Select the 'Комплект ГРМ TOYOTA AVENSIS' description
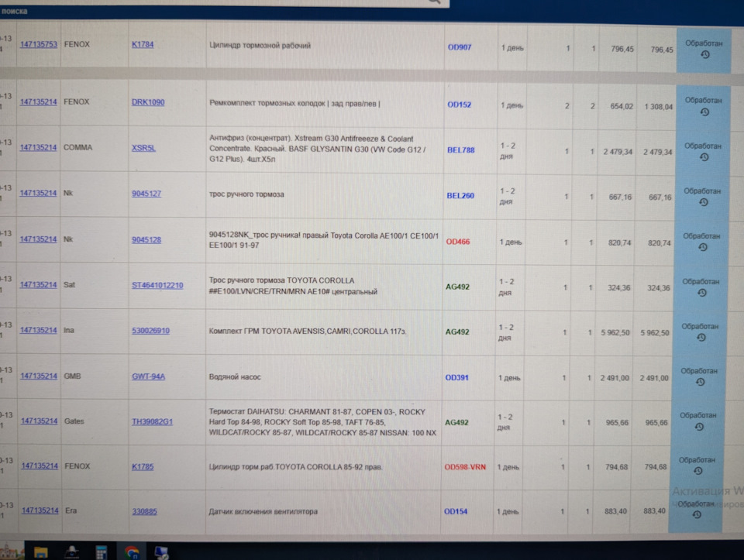This screenshot has width=744, height=560. click(308, 332)
